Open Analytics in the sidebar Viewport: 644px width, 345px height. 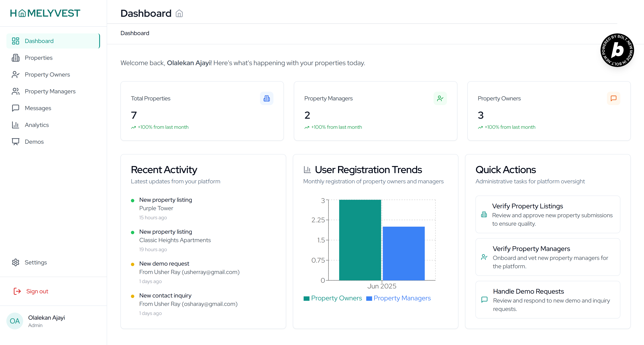point(37,125)
